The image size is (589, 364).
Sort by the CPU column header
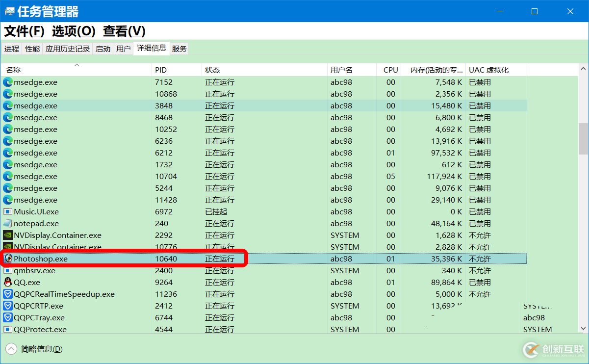click(390, 70)
